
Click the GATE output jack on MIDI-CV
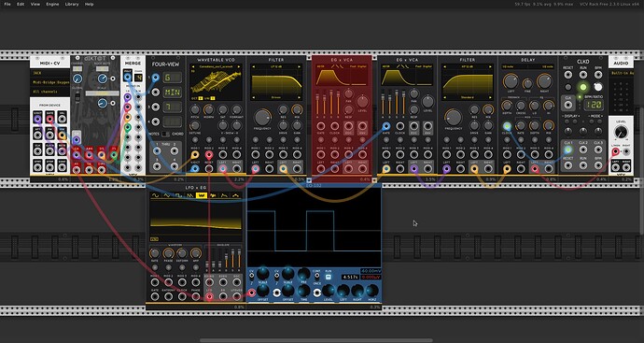coord(49,120)
